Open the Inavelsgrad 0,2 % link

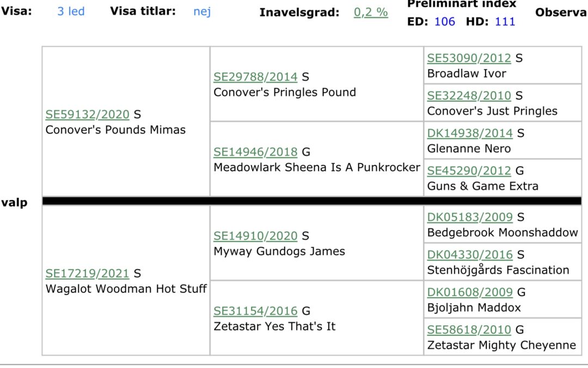point(371,13)
